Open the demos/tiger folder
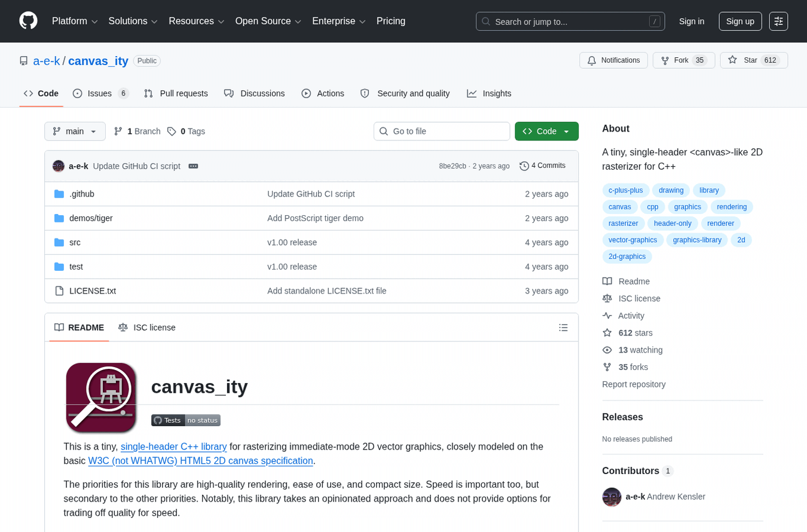The width and height of the screenshot is (807, 532). (x=91, y=218)
